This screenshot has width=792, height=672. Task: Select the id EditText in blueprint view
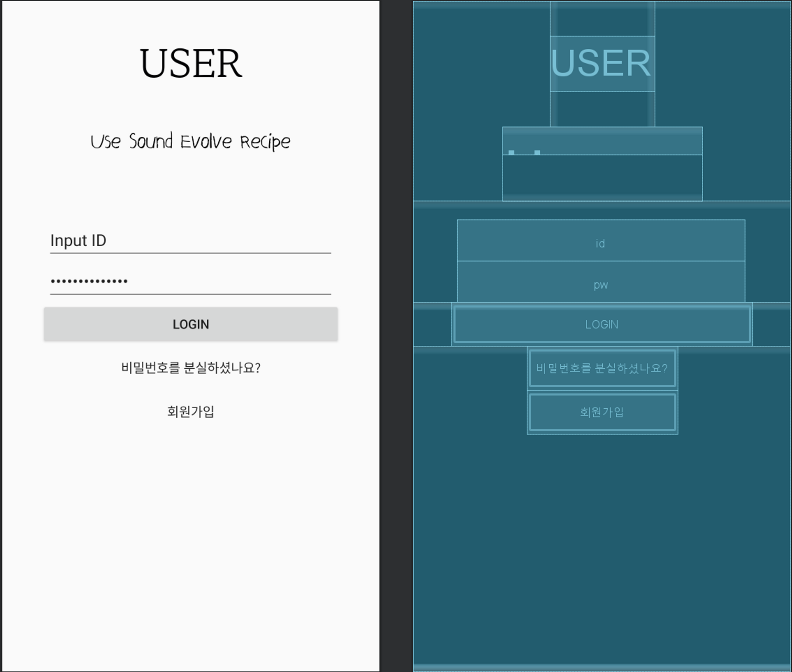(x=601, y=240)
